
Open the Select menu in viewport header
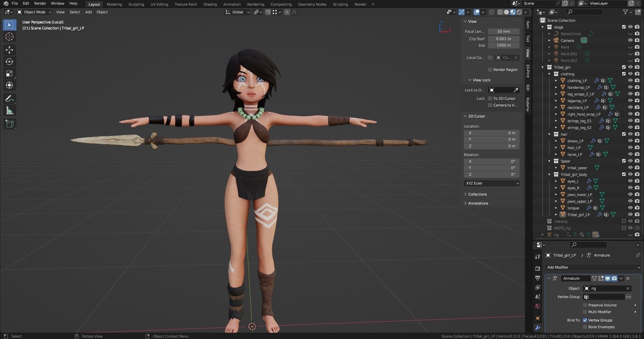point(75,12)
